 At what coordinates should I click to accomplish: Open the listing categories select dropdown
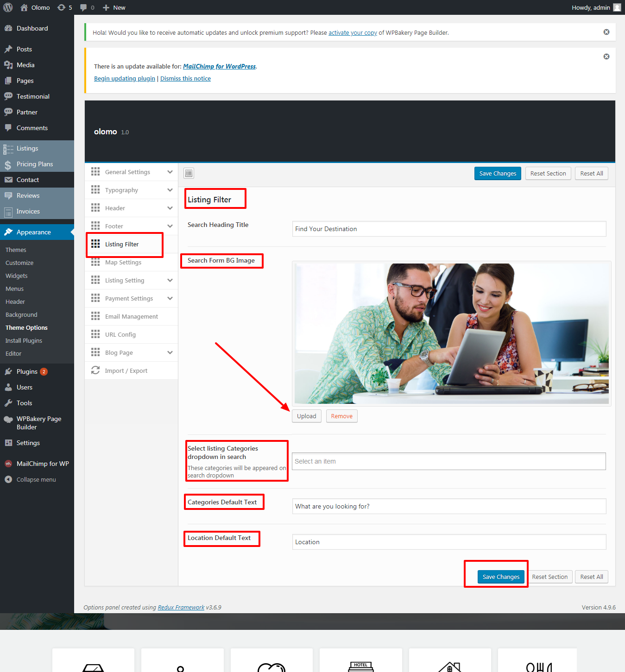pos(448,461)
